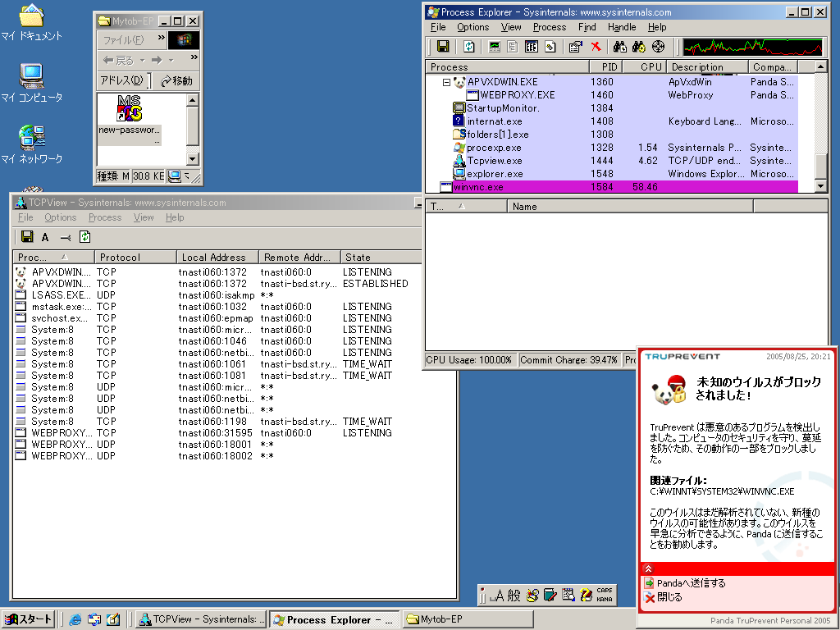Click the green Refresh icon in TCPView toolbar
The image size is (840, 630).
84,237
